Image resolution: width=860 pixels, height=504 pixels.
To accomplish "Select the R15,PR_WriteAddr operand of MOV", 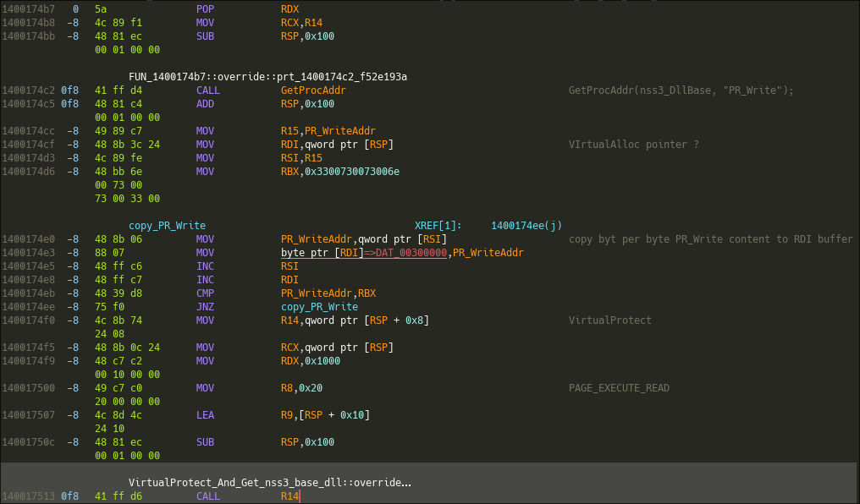I will [x=328, y=131].
